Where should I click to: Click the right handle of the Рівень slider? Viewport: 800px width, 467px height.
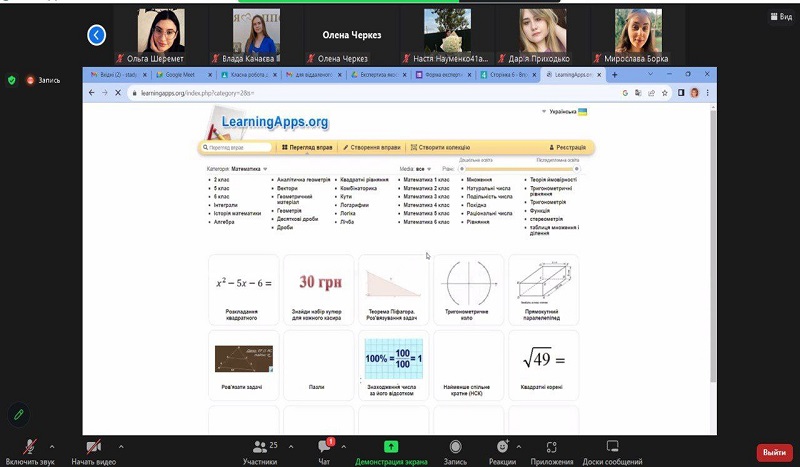pyautogui.click(x=577, y=169)
